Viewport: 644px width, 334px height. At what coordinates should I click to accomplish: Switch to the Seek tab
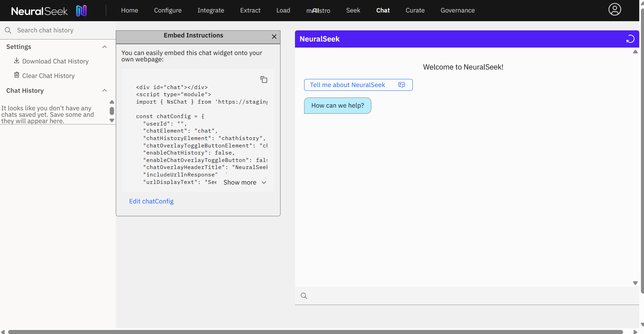(x=353, y=10)
